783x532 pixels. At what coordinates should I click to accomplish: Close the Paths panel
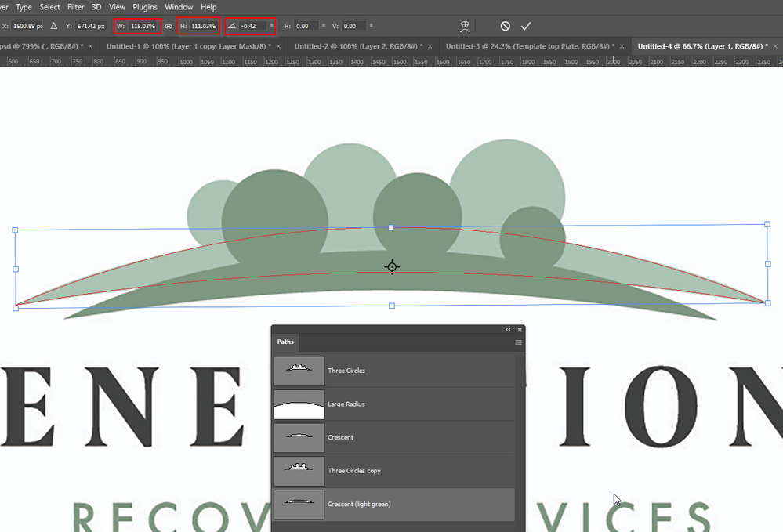[x=520, y=329]
